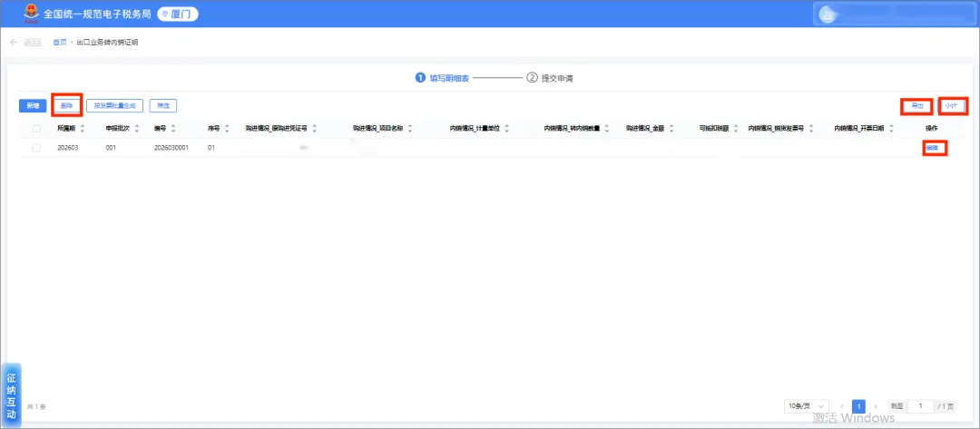Screen dimensions: 980x429
Task: Click the 新增 button
Action: 33,106
